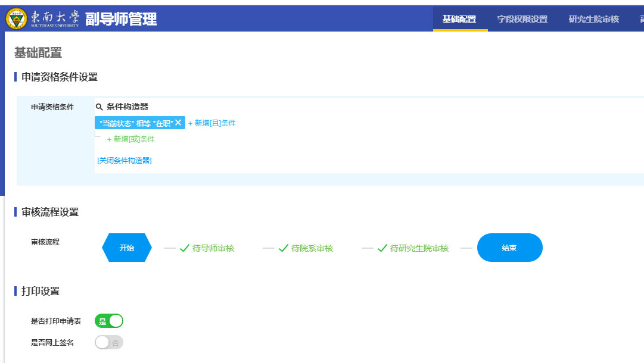Click the 副导师管理 application title
The width and height of the screenshot is (644, 363).
tap(121, 19)
